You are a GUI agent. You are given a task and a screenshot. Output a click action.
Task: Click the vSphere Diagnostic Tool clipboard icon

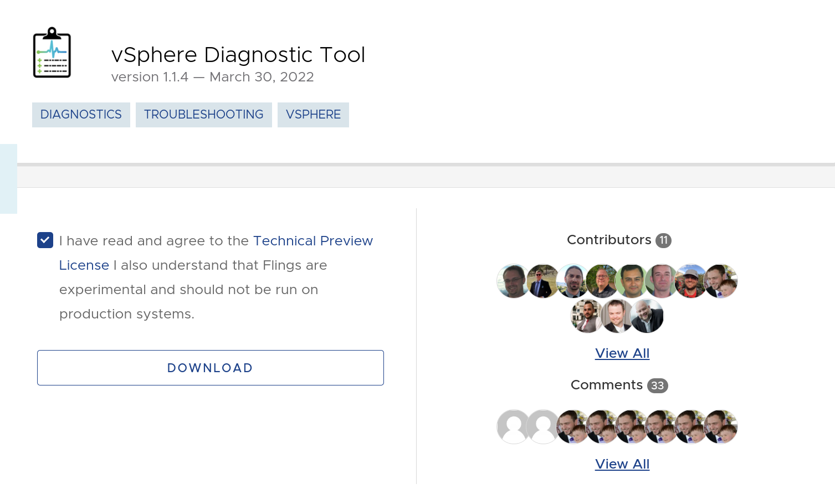coord(52,53)
